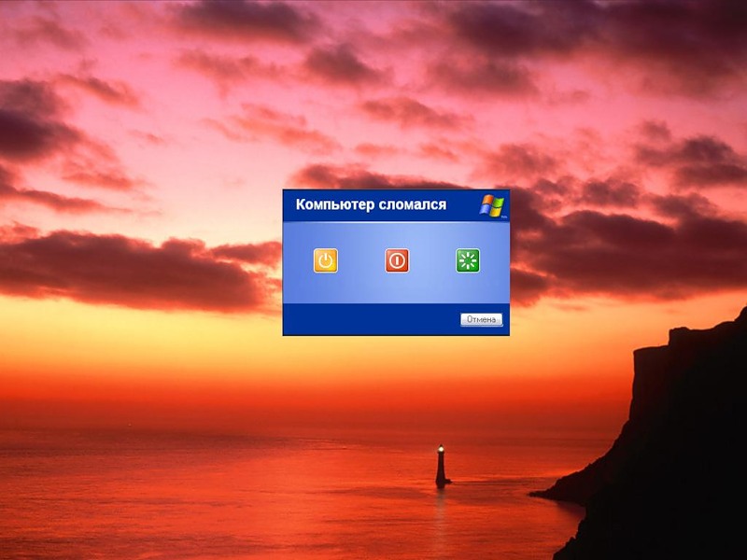
Task: Click the green restart icon
Action: point(468,260)
